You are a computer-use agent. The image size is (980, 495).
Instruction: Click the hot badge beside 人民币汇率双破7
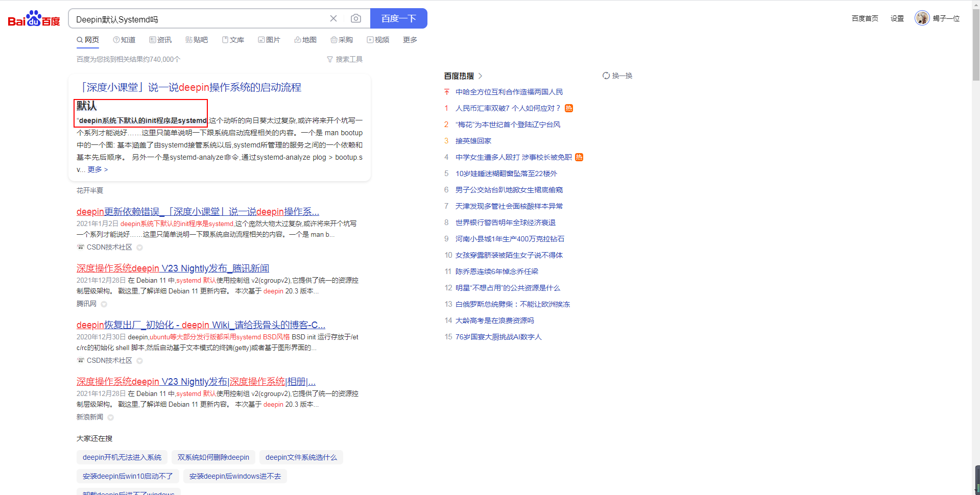click(569, 108)
